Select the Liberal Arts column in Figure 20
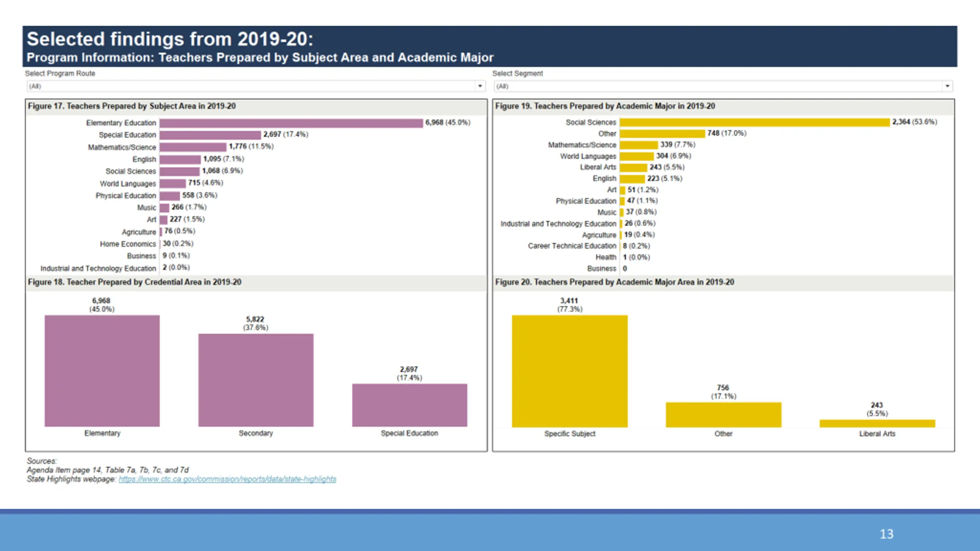The width and height of the screenshot is (980, 551). (877, 424)
